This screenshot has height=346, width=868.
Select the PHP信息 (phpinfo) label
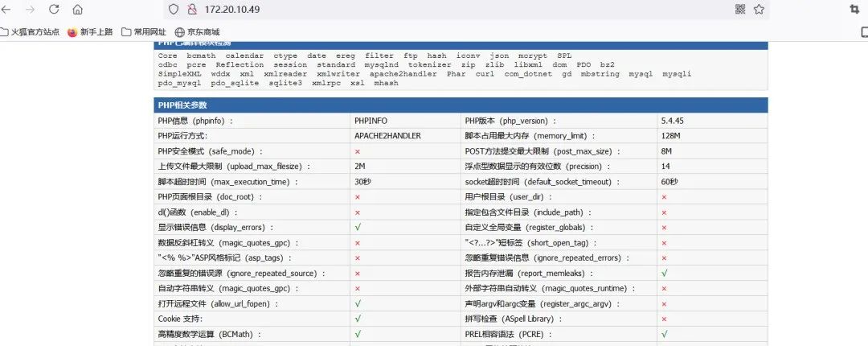(195, 121)
